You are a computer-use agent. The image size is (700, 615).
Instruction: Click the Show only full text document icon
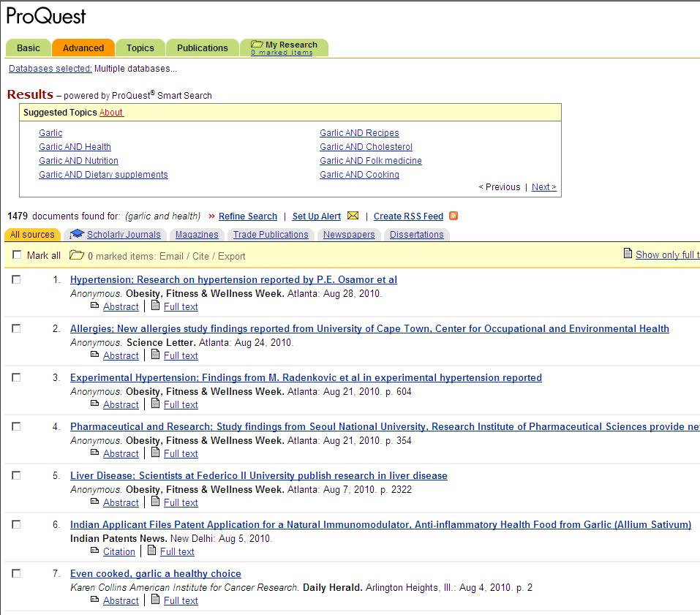(x=628, y=254)
